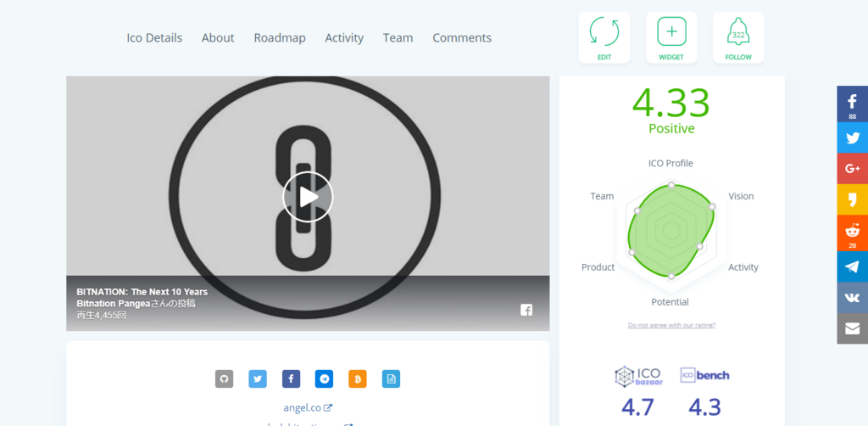Screen dimensions: 868x426
Task: Share by email from the side bar
Action: tap(853, 328)
